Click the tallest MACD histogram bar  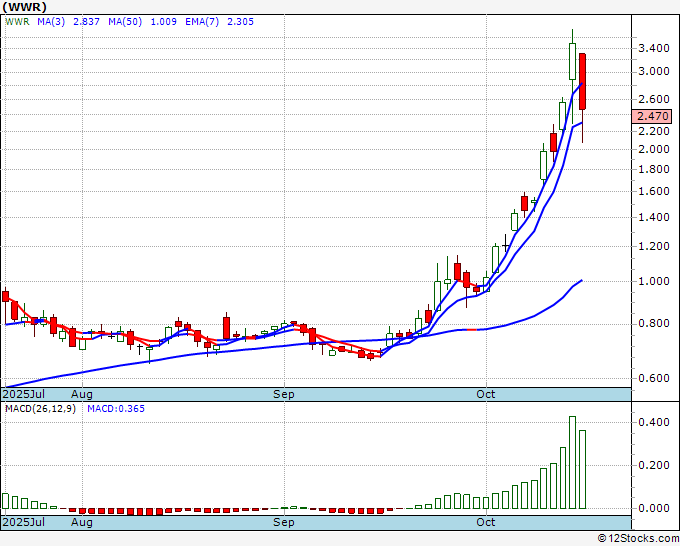pyautogui.click(x=572, y=462)
